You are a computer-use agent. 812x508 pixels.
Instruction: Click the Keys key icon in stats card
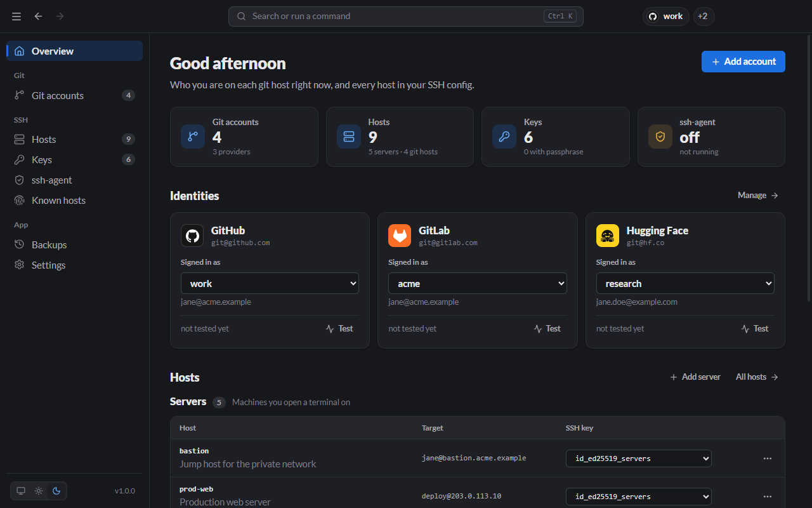point(504,137)
